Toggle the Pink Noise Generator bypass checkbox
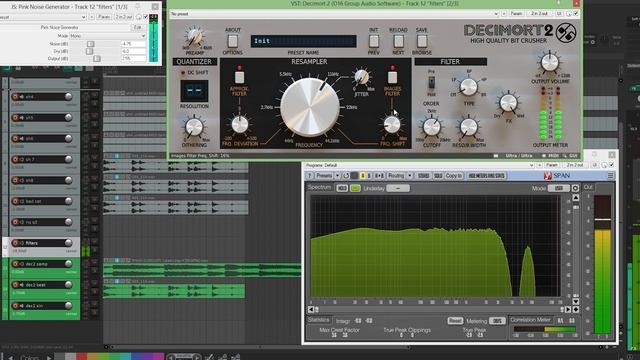640x360 pixels. tap(145, 17)
